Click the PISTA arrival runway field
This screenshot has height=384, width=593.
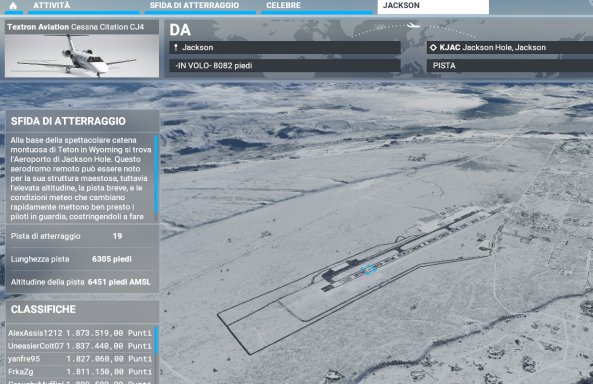point(510,65)
